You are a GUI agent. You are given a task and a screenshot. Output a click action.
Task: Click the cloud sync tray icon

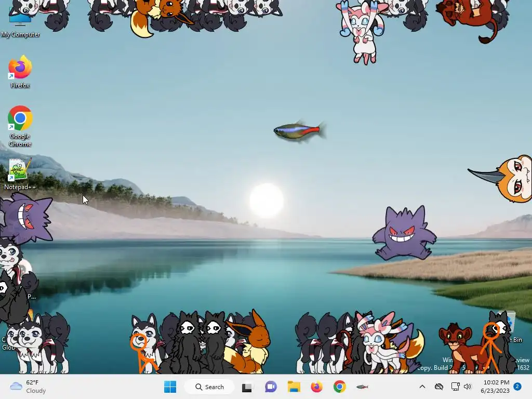click(x=439, y=387)
